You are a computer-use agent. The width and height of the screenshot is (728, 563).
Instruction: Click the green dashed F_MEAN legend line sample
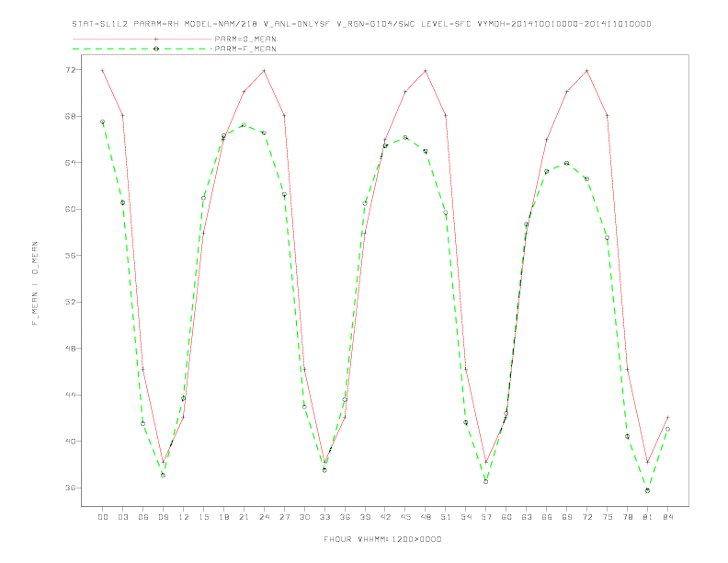[x=142, y=49]
